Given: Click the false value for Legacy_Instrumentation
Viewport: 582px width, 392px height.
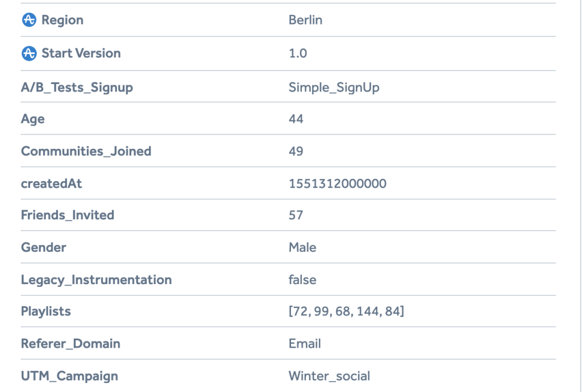Looking at the screenshot, I should click(302, 280).
